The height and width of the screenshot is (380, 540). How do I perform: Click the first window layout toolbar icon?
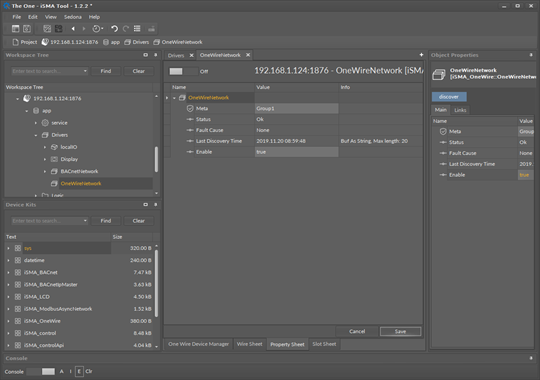[x=15, y=29]
